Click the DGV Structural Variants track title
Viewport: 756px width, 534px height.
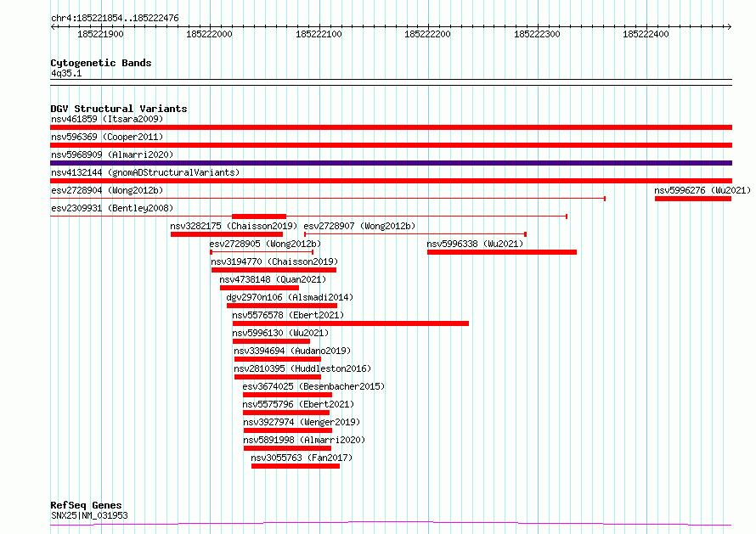point(118,109)
